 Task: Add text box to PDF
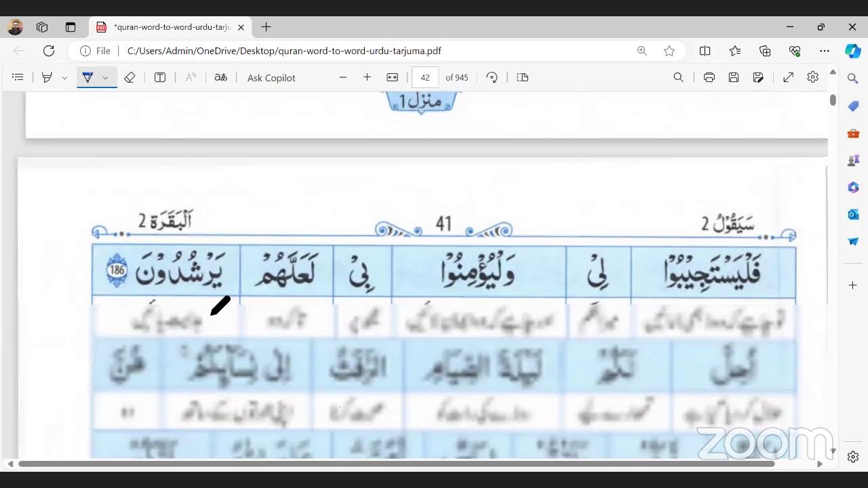coord(160,77)
